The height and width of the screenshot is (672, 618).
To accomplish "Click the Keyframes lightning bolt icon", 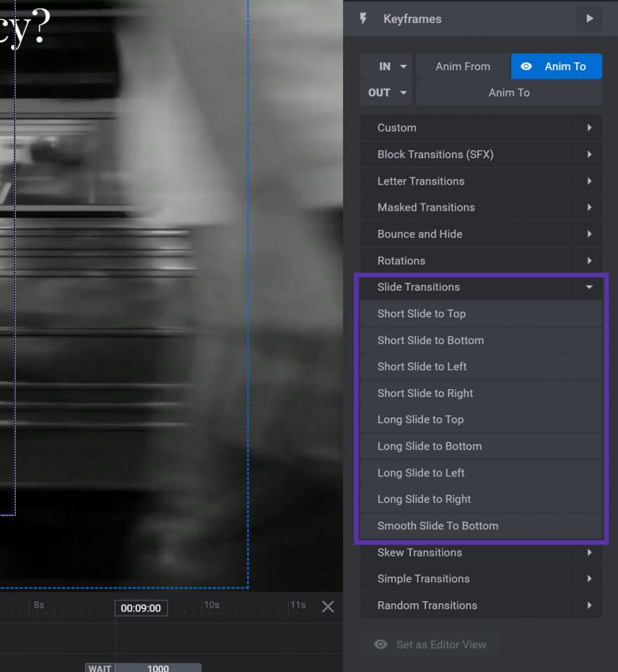I will click(x=363, y=18).
